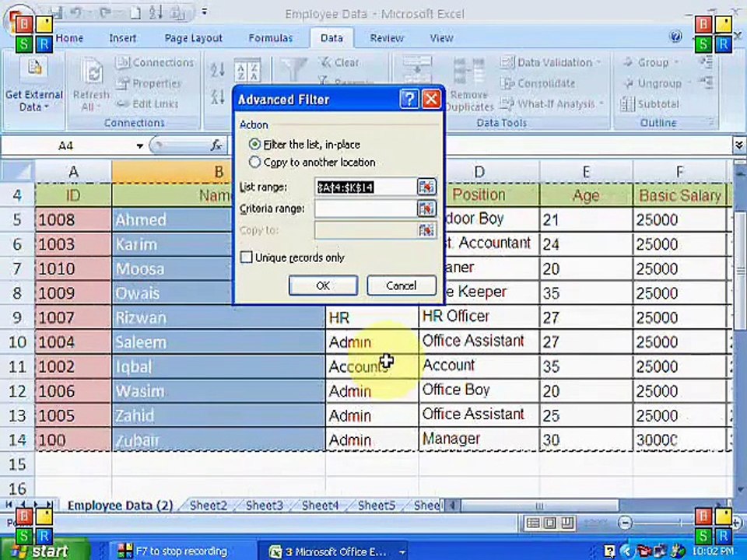Switch to Sheet2 worksheet tab

(x=209, y=506)
